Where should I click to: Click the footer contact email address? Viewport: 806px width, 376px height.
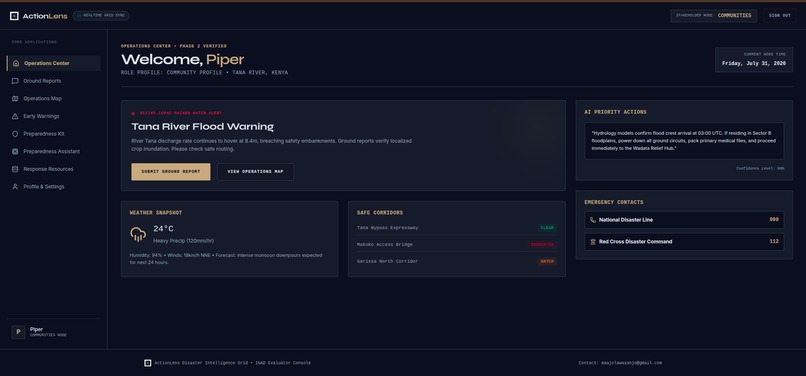click(632, 363)
